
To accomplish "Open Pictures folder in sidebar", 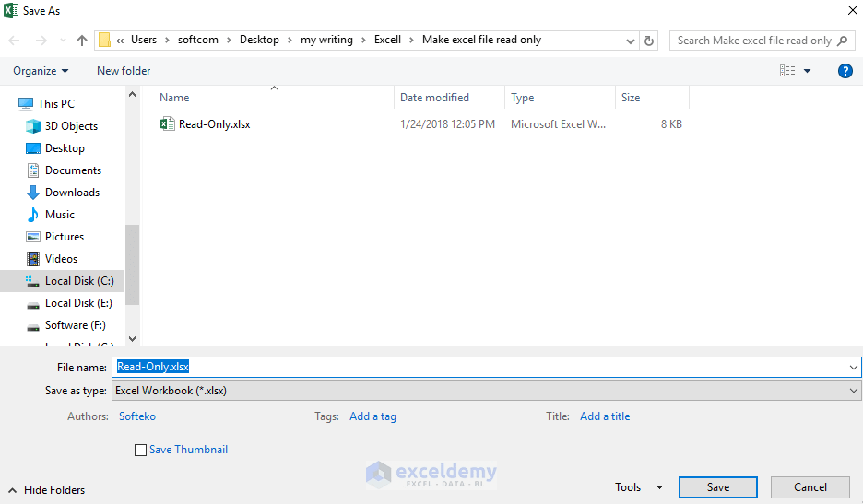I will tap(65, 236).
